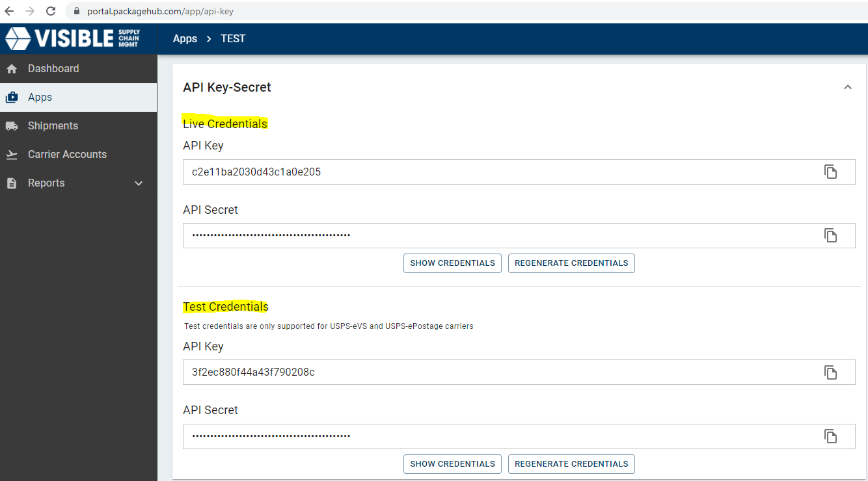This screenshot has height=481, width=868.
Task: Regenerate the Live credentials
Action: point(571,263)
